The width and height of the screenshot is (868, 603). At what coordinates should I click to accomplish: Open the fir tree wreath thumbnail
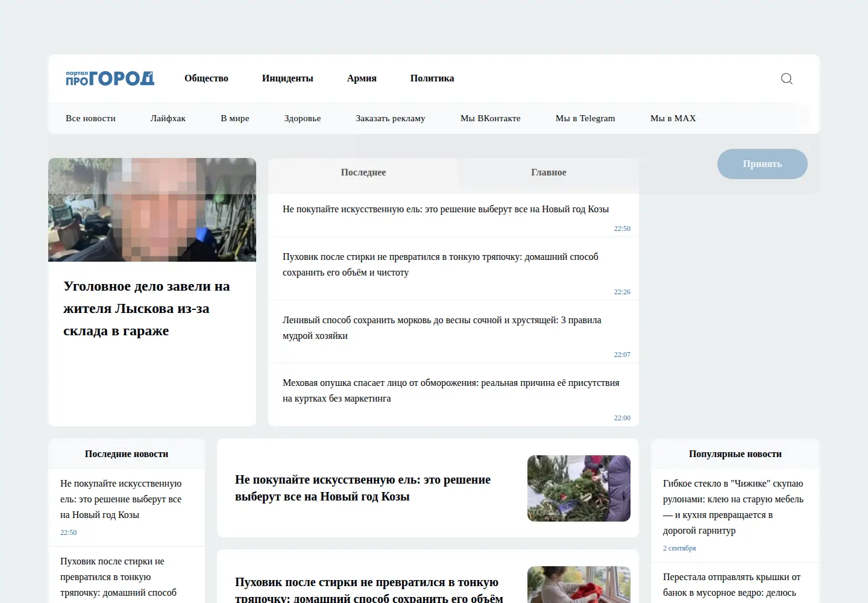pos(579,488)
